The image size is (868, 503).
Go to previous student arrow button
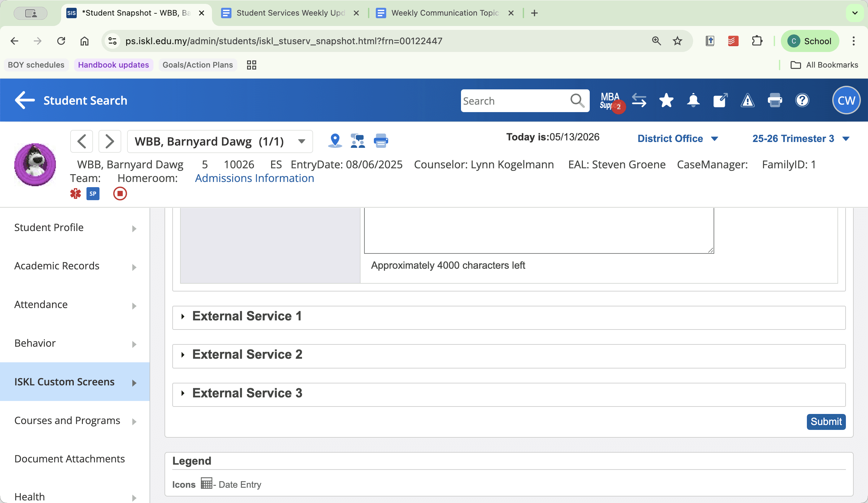[82, 141]
